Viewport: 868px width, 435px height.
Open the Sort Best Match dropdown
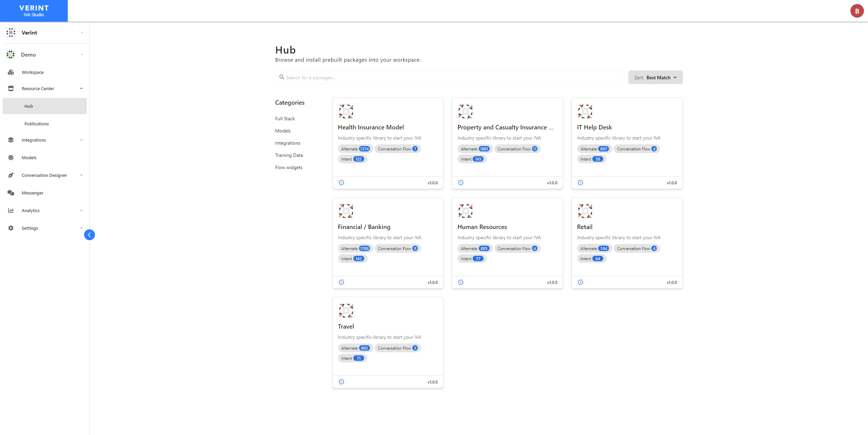655,77
